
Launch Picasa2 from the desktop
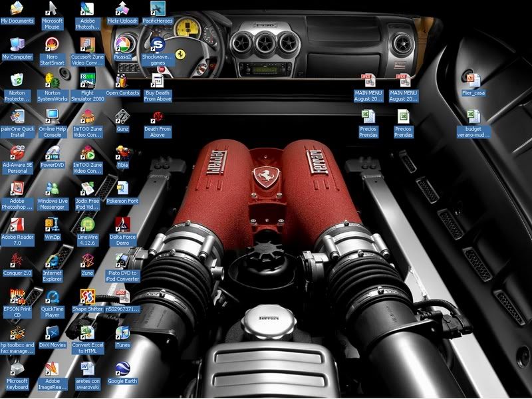122,45
